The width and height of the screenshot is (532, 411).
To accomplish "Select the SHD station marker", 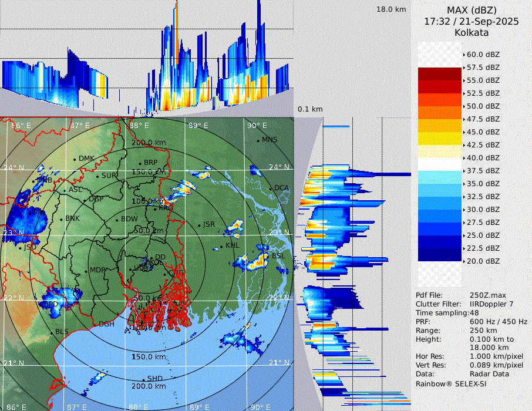I will pyautogui.click(x=143, y=379).
